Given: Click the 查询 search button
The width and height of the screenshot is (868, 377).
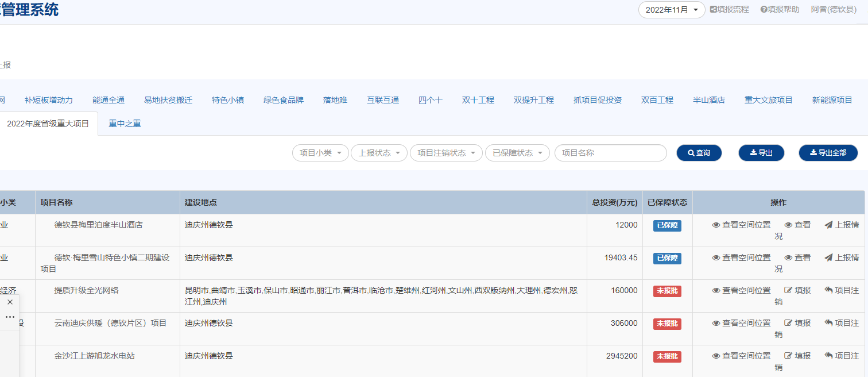Looking at the screenshot, I should pyautogui.click(x=699, y=153).
